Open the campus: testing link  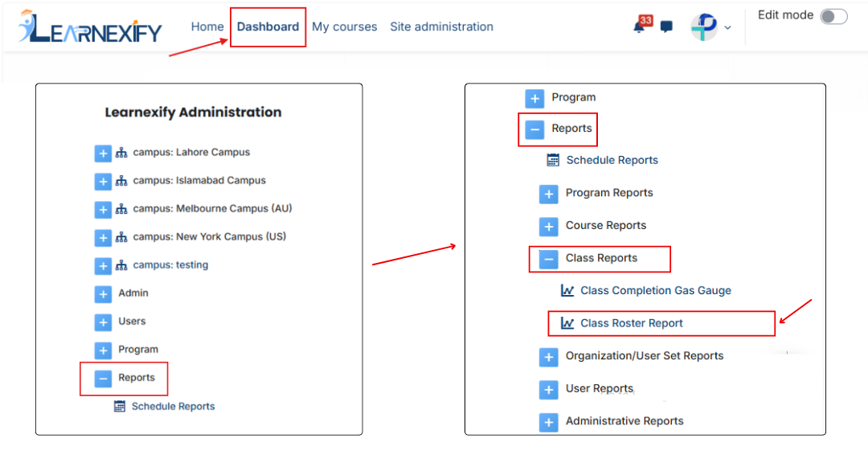(x=170, y=264)
